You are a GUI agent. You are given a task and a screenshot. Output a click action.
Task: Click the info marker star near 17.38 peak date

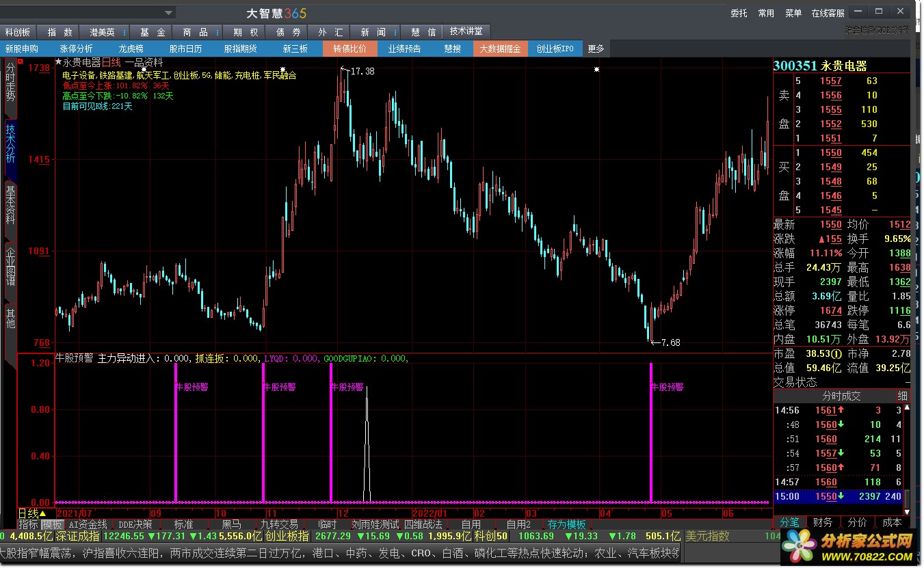tap(282, 70)
